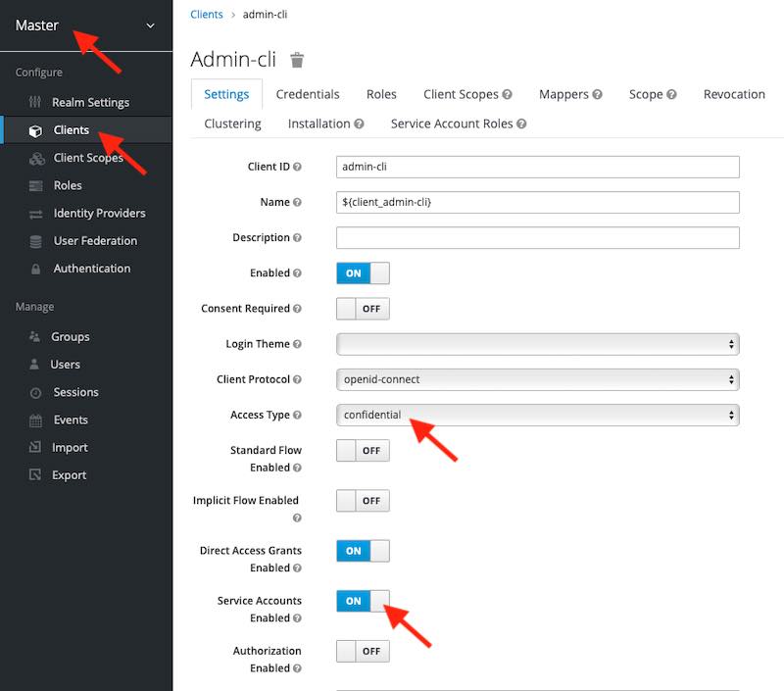Open the Roles tab of Admin-cli

[x=381, y=94]
